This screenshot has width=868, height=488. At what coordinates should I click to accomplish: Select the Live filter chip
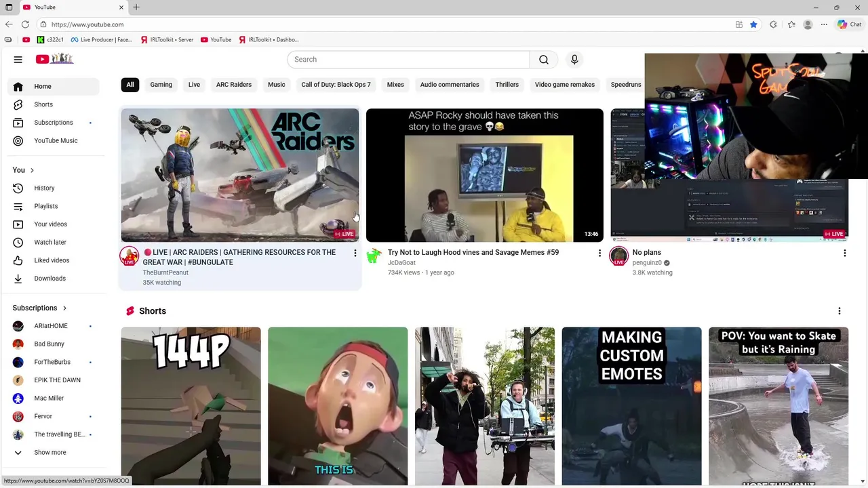pos(194,85)
